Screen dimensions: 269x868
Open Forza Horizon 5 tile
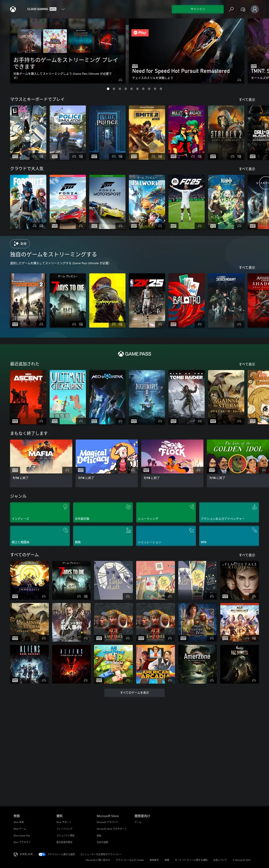point(68,202)
